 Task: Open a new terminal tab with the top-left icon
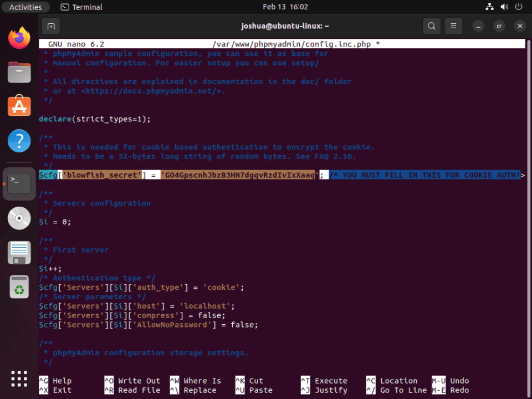(x=50, y=25)
